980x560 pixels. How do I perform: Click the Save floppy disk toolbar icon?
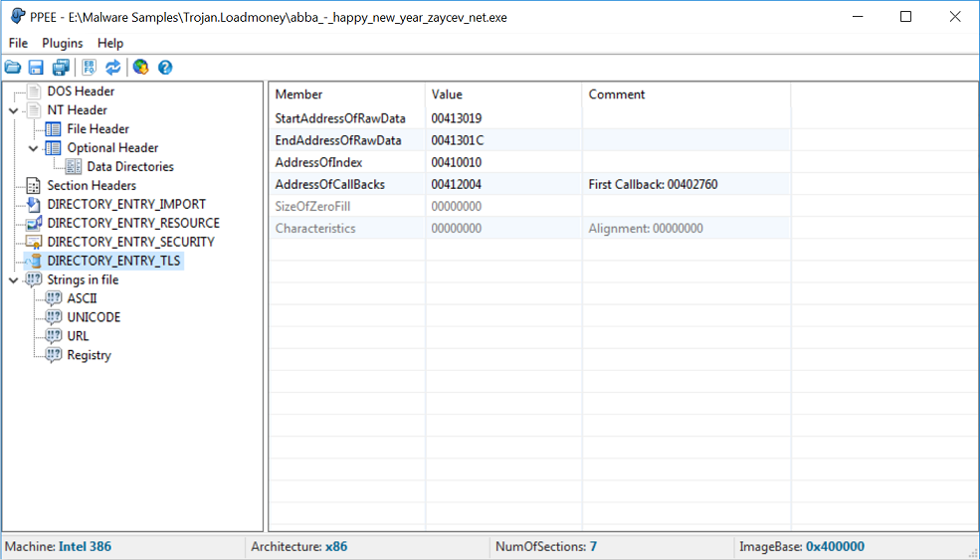(x=36, y=68)
